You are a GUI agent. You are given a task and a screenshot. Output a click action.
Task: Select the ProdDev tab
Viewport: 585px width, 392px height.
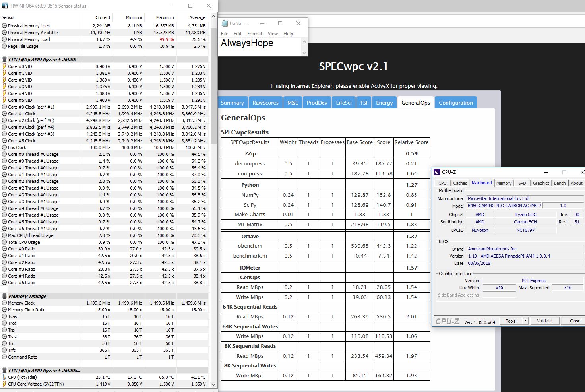(317, 103)
